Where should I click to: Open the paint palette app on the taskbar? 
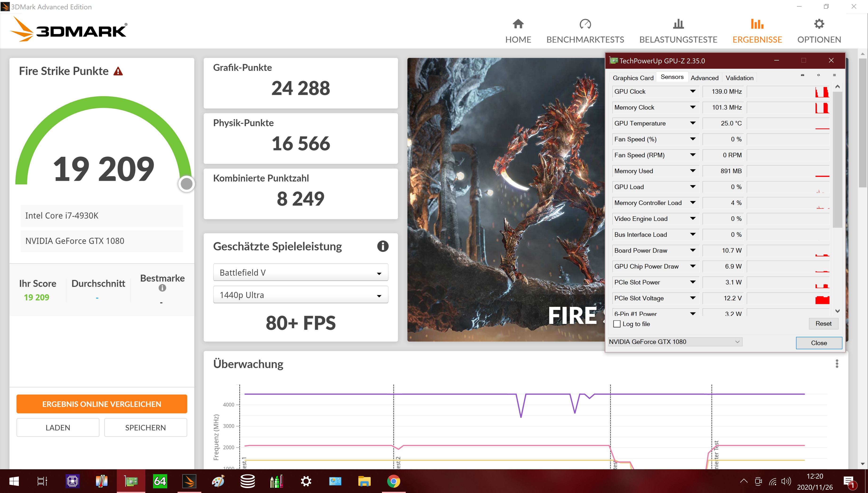[218, 481]
